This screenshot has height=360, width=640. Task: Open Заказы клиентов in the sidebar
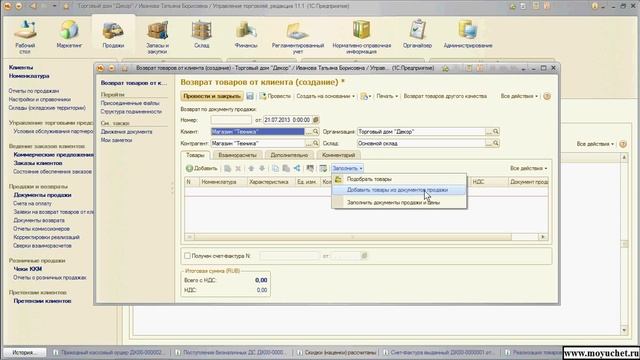[38, 163]
